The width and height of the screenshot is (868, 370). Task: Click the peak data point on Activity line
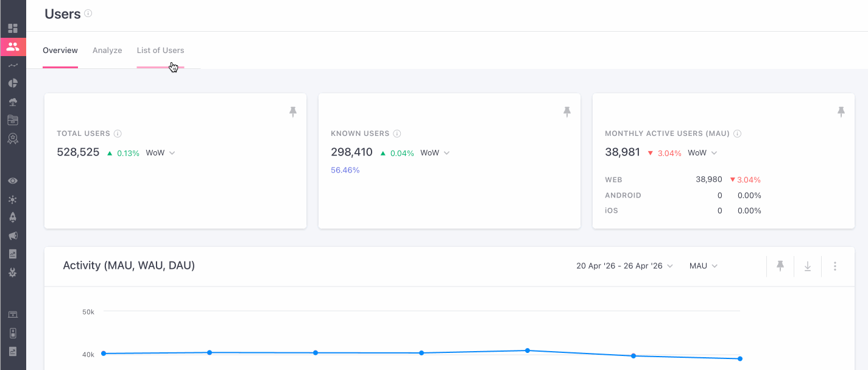pyautogui.click(x=528, y=350)
